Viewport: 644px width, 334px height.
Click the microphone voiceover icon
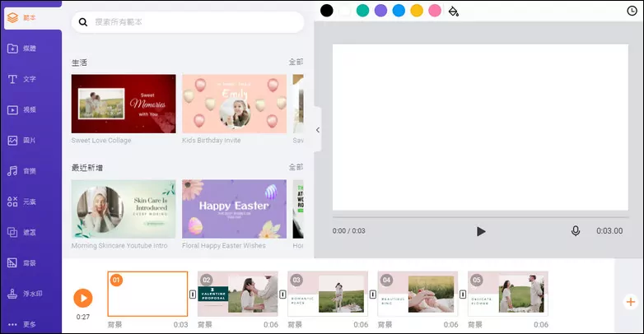[x=576, y=231]
